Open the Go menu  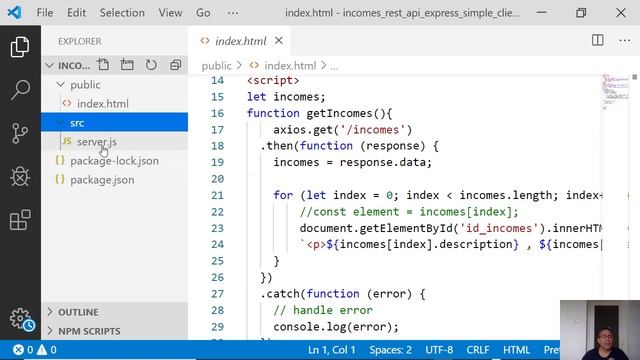203,13
